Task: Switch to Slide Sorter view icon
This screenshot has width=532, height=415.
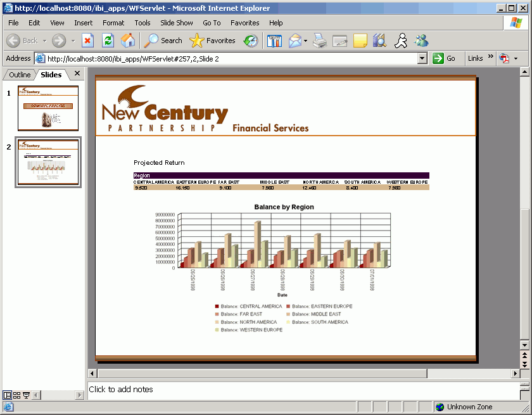Action: [16, 395]
